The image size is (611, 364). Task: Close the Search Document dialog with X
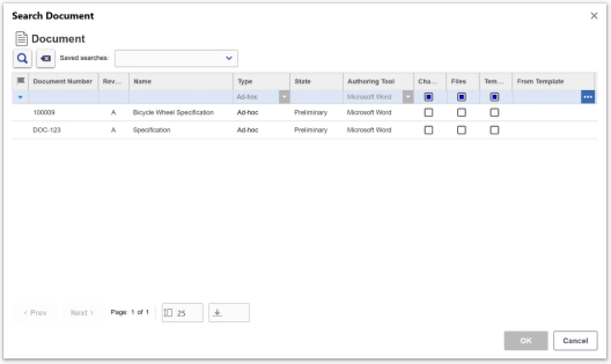tap(594, 16)
